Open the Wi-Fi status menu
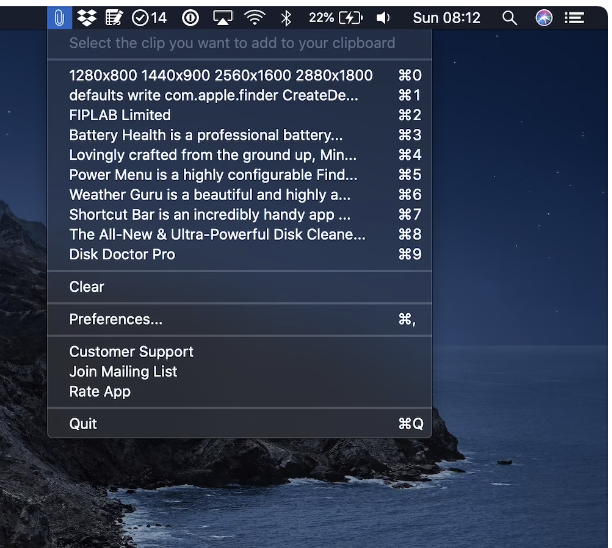 tap(254, 18)
